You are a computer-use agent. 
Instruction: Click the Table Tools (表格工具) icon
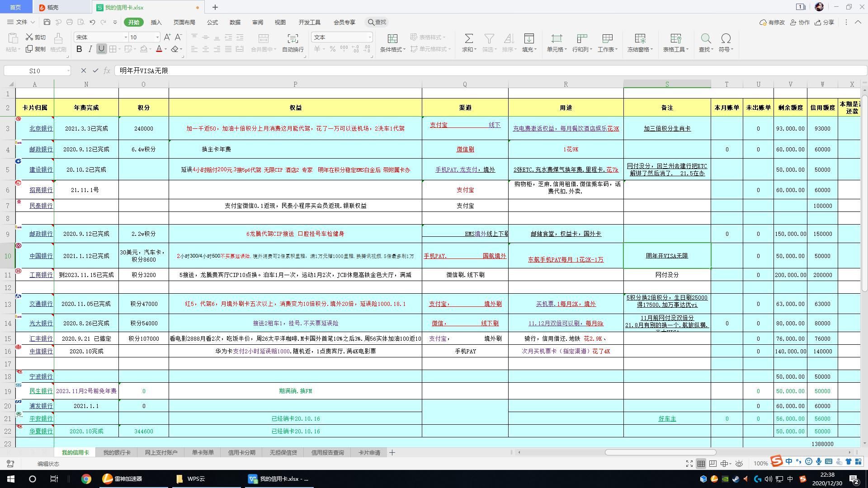[675, 39]
